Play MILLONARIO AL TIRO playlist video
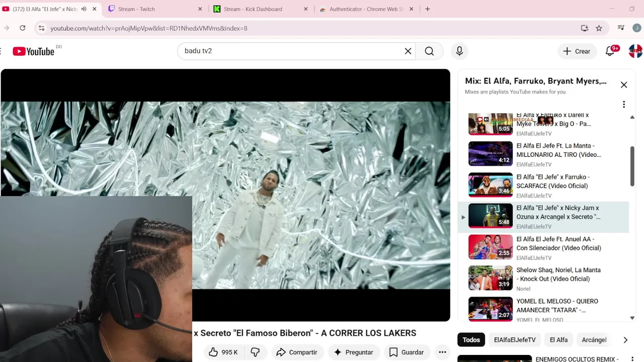644x362 pixels. pos(543,154)
